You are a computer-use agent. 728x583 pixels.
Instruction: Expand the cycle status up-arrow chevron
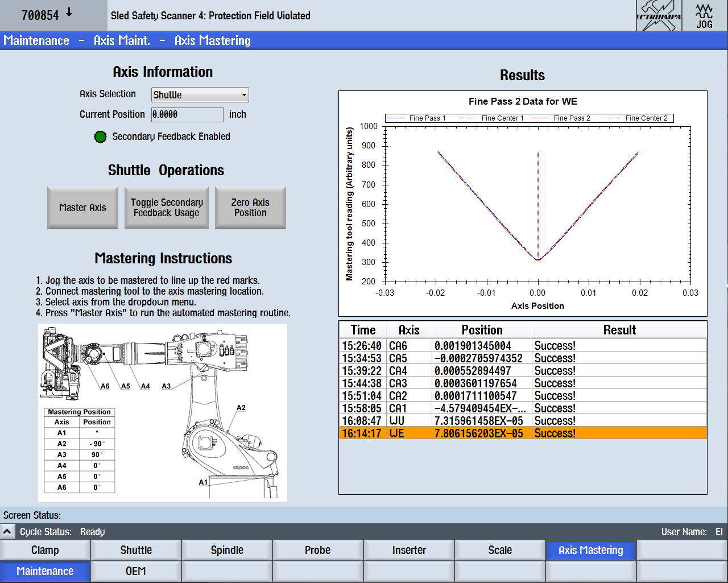pos(7,532)
